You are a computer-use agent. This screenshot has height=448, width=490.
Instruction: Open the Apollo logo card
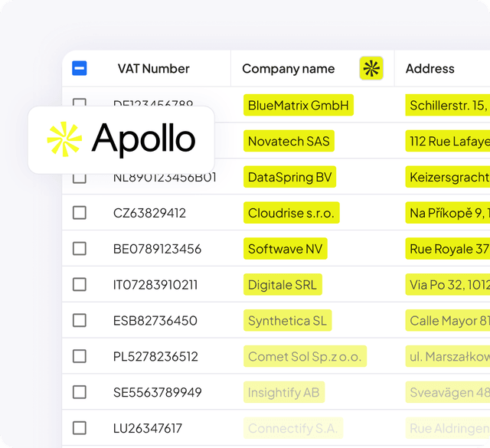pyautogui.click(x=121, y=139)
